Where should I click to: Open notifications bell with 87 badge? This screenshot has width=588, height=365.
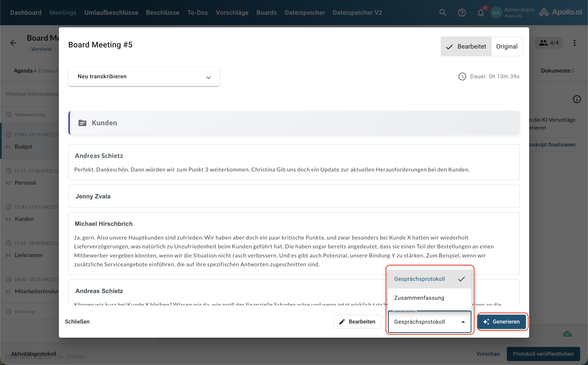pos(481,13)
